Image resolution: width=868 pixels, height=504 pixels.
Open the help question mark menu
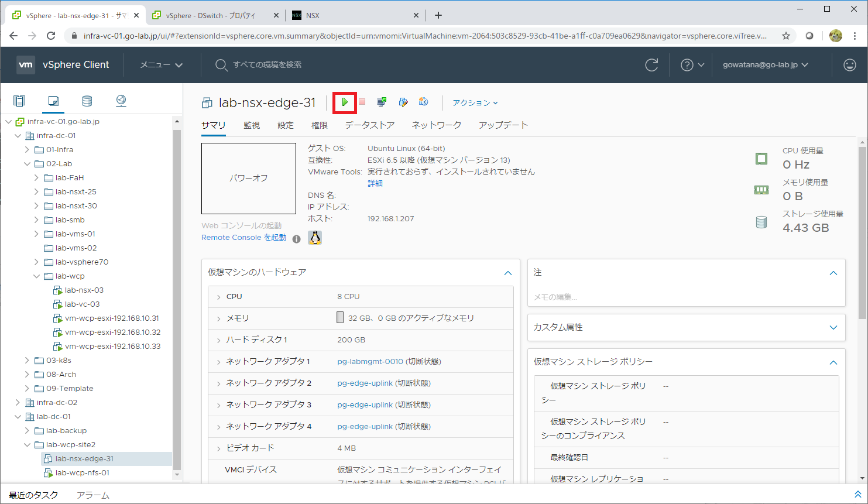point(692,65)
